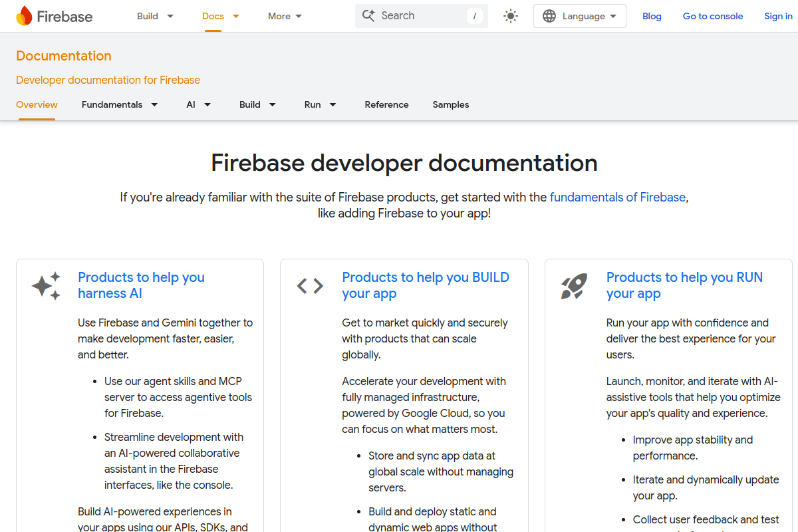
Task: Click the 'Firebase developer documentation' heading
Action: 404,163
